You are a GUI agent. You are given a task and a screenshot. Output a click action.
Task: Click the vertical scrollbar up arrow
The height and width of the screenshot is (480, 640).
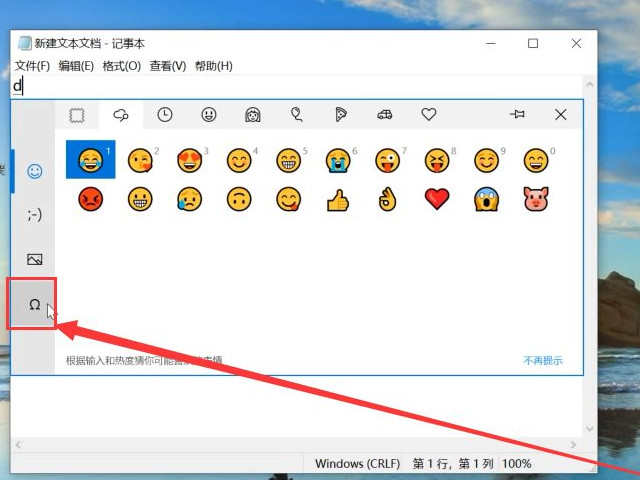click(x=590, y=84)
